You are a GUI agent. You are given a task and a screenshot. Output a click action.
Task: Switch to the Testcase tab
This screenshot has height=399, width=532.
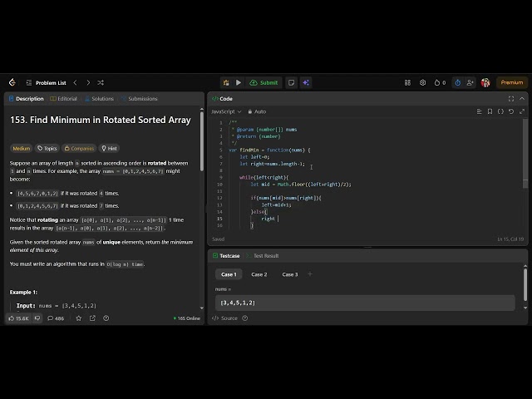[226, 256]
